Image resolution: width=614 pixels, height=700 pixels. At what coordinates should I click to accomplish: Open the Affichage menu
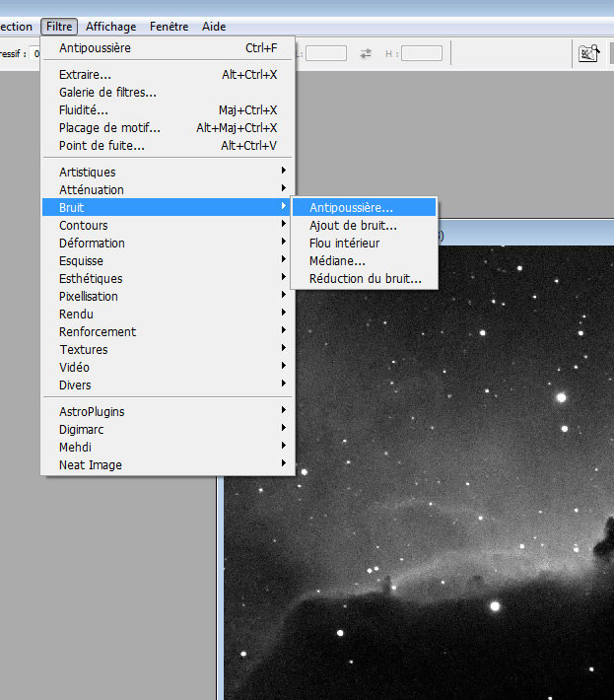point(111,27)
